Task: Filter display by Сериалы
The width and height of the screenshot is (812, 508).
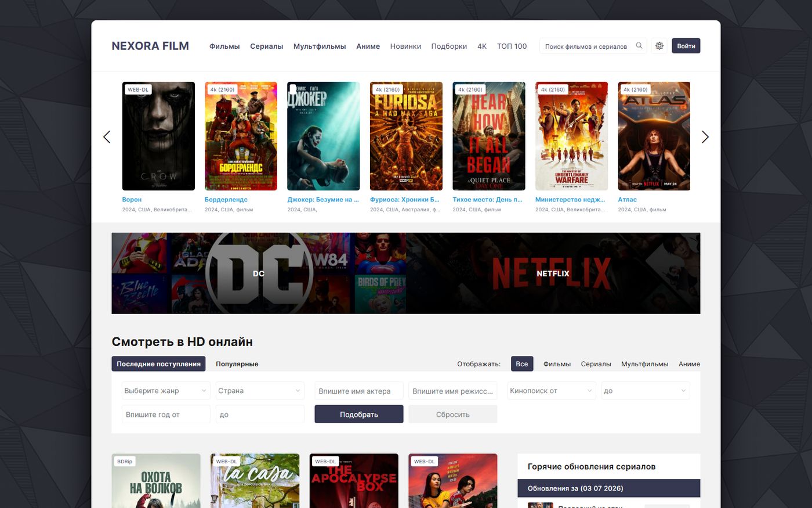Action: [x=596, y=364]
